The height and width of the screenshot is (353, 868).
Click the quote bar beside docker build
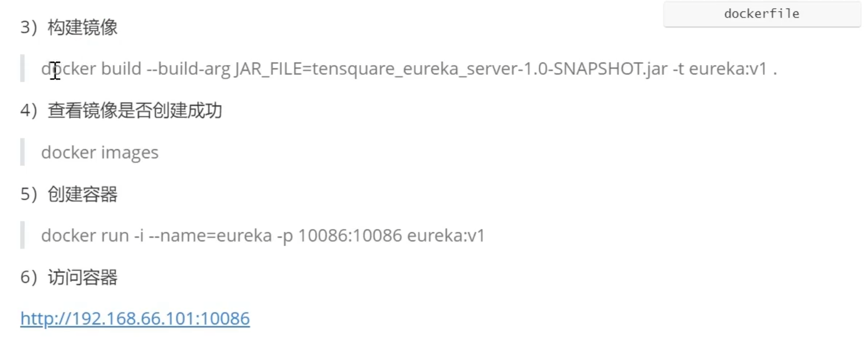tap(22, 68)
